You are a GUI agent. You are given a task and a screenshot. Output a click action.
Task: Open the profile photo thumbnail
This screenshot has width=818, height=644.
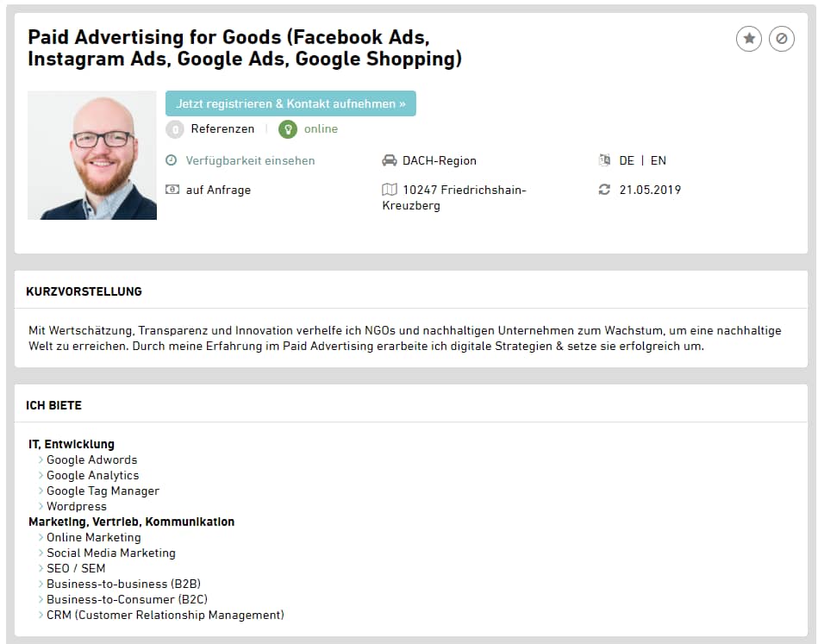tap(92, 155)
